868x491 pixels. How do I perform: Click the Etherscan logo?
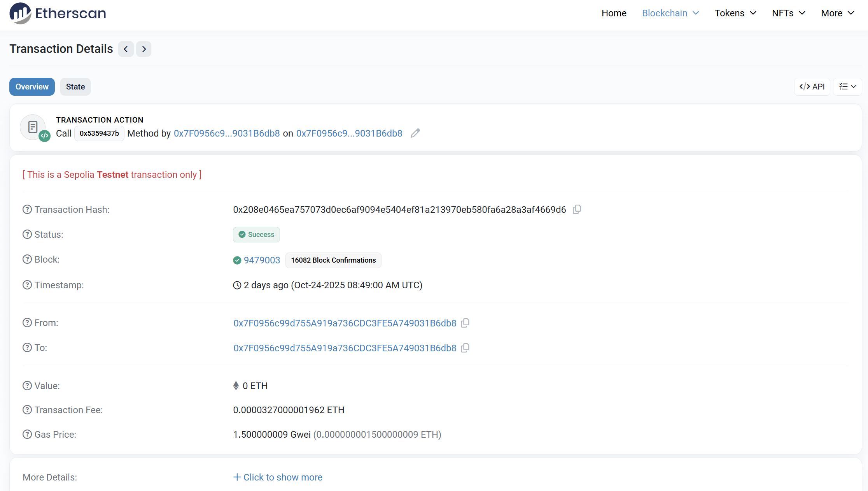tap(58, 13)
